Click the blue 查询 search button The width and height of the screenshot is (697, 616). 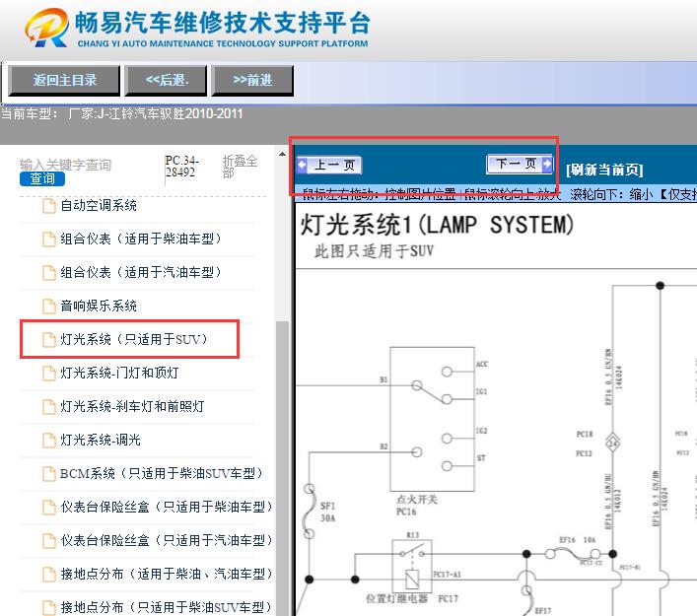42,178
